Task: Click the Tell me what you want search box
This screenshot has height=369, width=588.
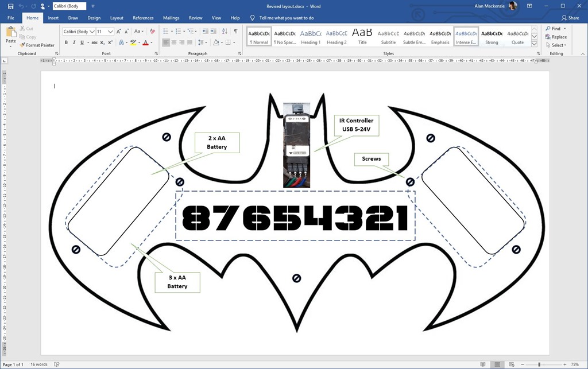Action: point(286,18)
